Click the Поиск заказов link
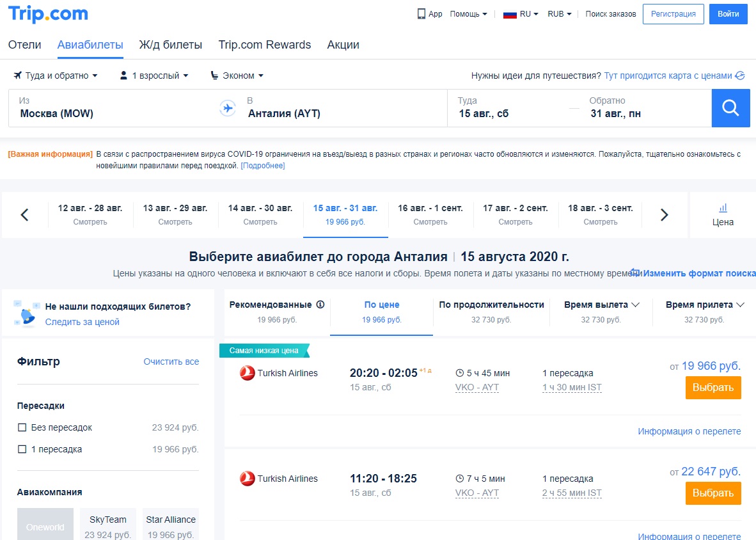756x540 pixels. pos(611,14)
